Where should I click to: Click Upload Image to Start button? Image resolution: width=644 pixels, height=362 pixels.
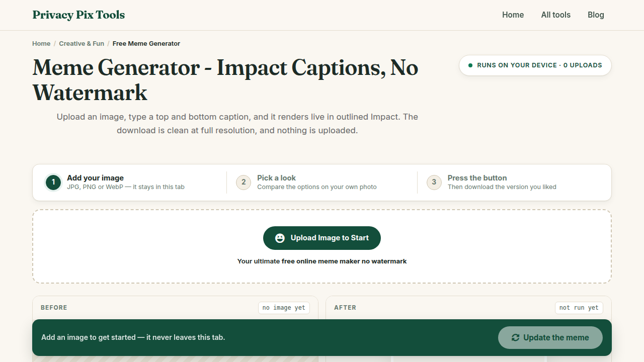click(322, 238)
